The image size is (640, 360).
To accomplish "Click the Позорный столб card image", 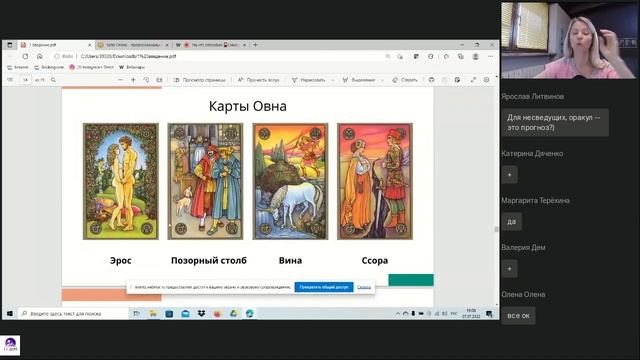I will pyautogui.click(x=205, y=181).
